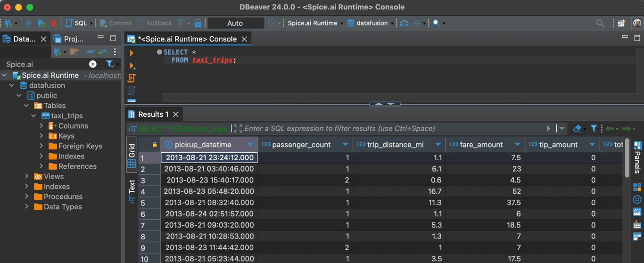The width and height of the screenshot is (644, 263).
Task: Select the Keys folder in navigator
Action: pyautogui.click(x=62, y=136)
